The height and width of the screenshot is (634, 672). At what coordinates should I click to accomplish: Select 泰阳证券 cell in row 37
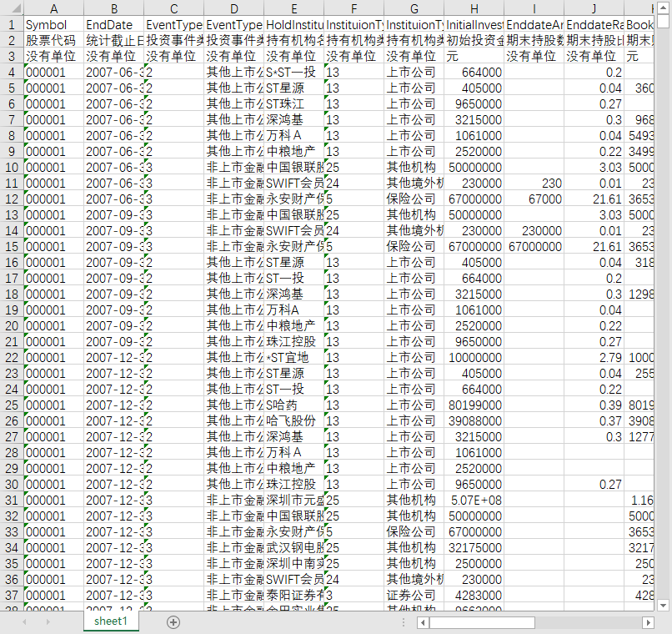tap(293, 596)
